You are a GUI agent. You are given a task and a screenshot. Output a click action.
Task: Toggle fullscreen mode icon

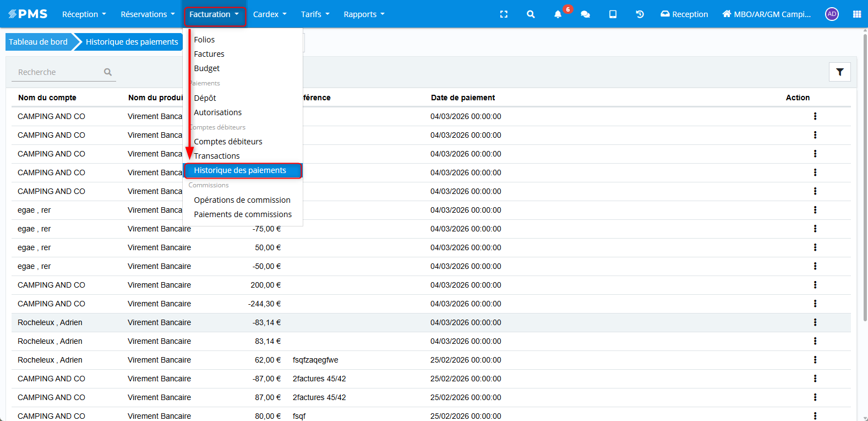click(x=504, y=14)
